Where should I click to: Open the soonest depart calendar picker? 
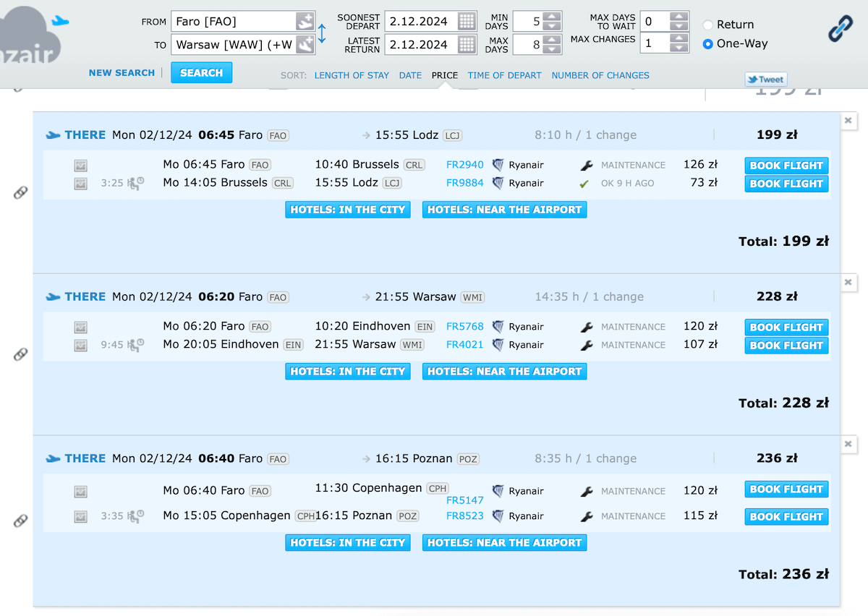(x=467, y=21)
